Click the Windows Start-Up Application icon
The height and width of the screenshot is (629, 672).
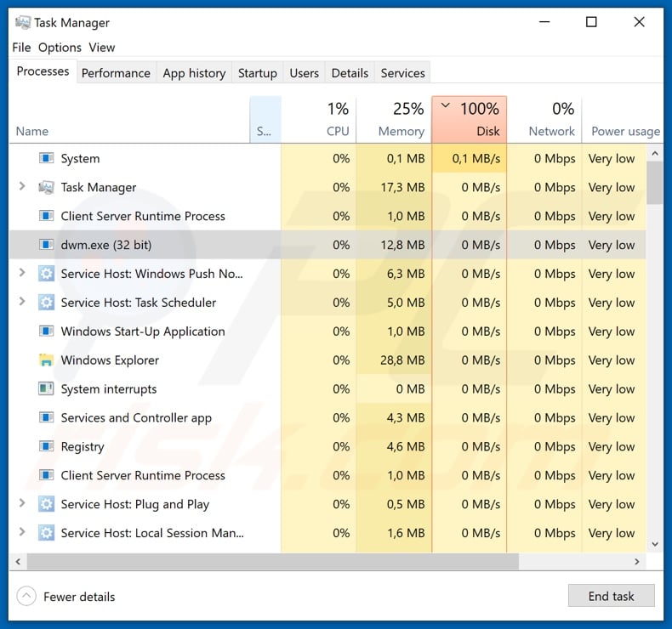coord(46,331)
